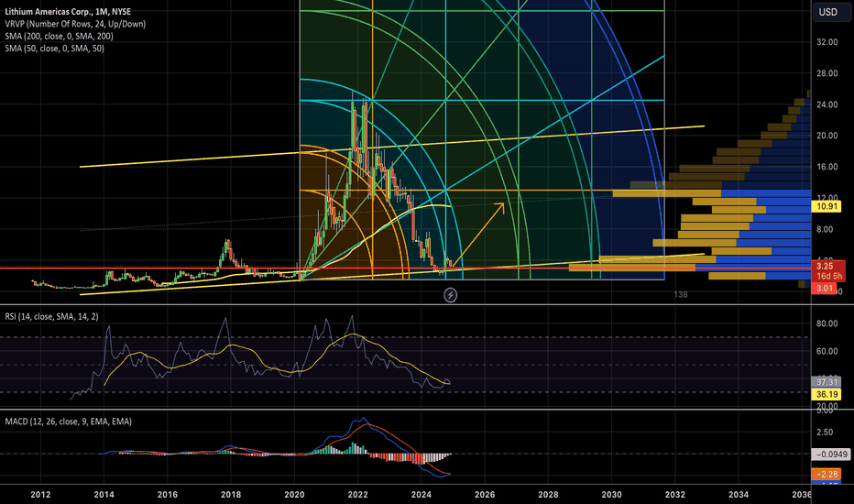Click the 2024 label on time axis
This screenshot has width=854, height=504.
(x=421, y=495)
